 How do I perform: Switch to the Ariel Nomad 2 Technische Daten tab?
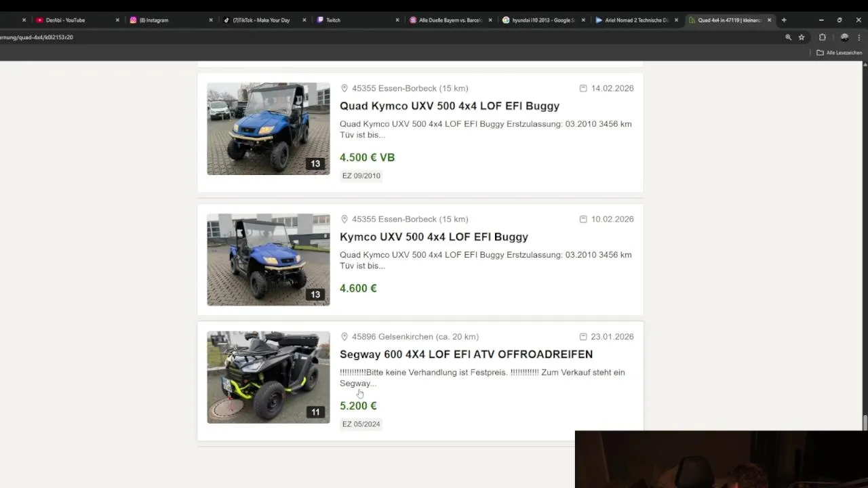636,20
